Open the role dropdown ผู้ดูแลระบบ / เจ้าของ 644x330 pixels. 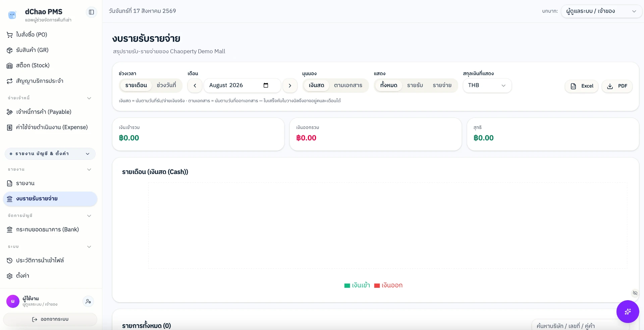click(601, 11)
